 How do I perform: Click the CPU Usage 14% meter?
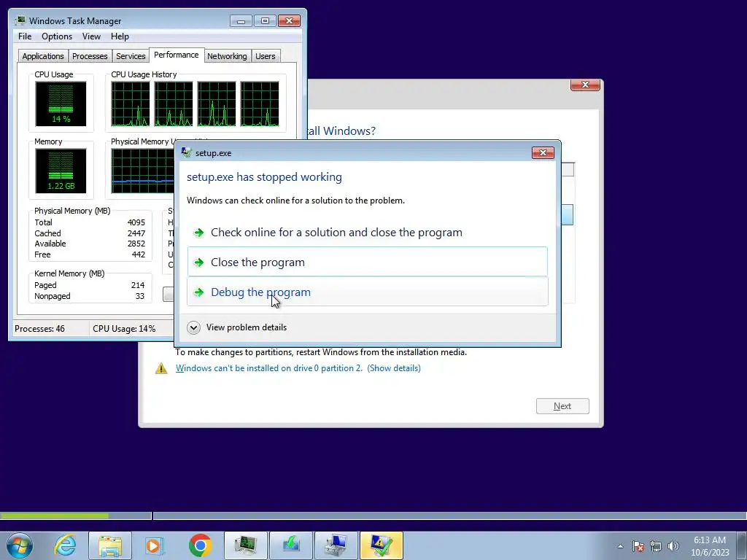61,104
